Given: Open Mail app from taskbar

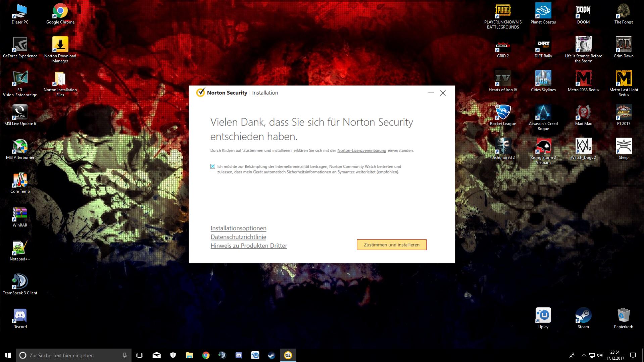Looking at the screenshot, I should (x=156, y=355).
